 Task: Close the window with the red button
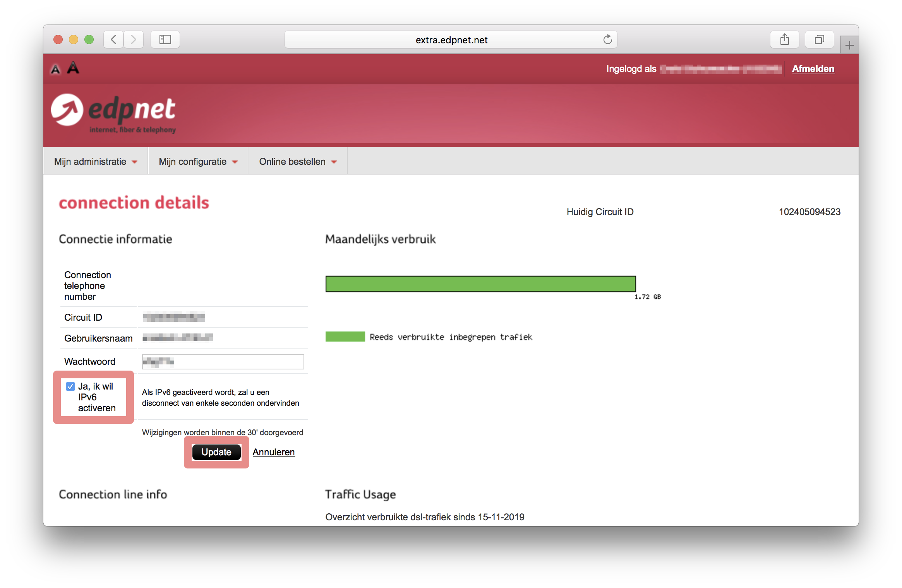(58, 39)
